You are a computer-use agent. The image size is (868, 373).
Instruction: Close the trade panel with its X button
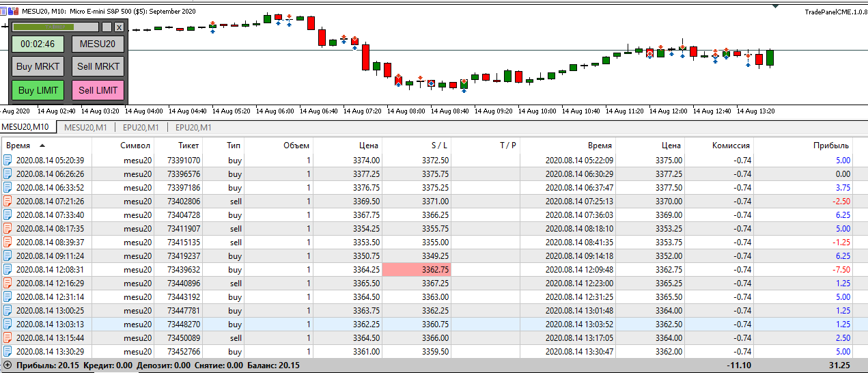pos(119,27)
